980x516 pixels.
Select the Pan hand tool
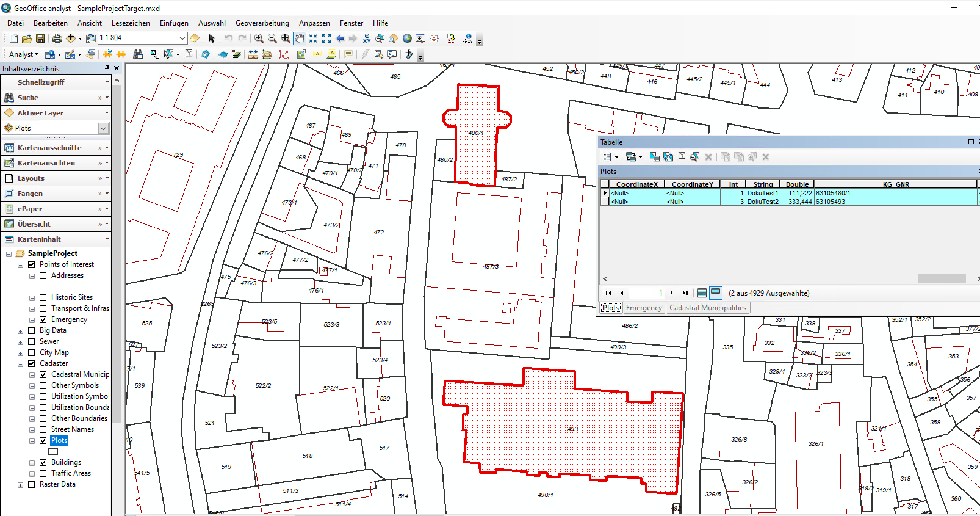click(299, 38)
